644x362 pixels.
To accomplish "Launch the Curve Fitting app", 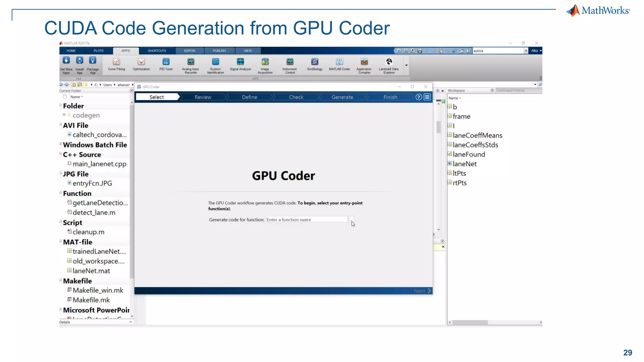I will pos(116,65).
